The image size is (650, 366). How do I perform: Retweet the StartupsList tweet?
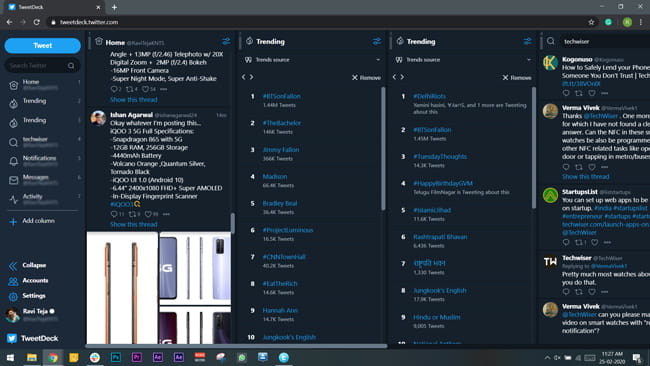click(x=579, y=242)
